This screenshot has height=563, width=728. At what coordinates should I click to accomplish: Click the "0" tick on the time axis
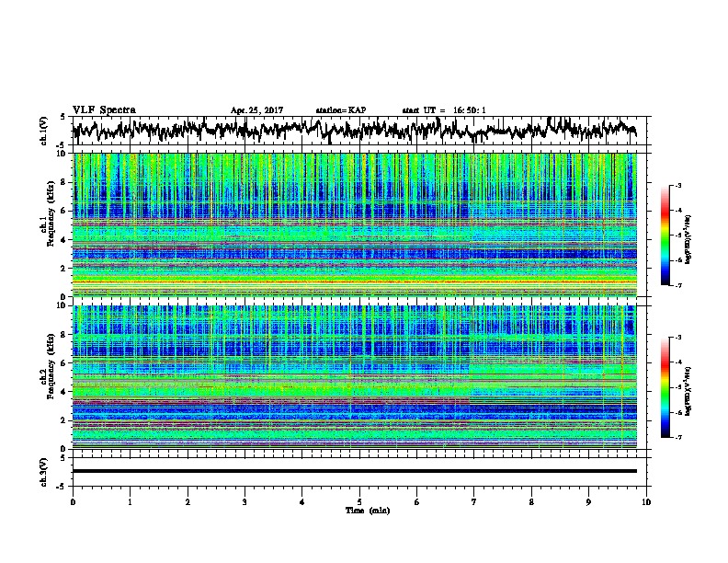(73, 502)
